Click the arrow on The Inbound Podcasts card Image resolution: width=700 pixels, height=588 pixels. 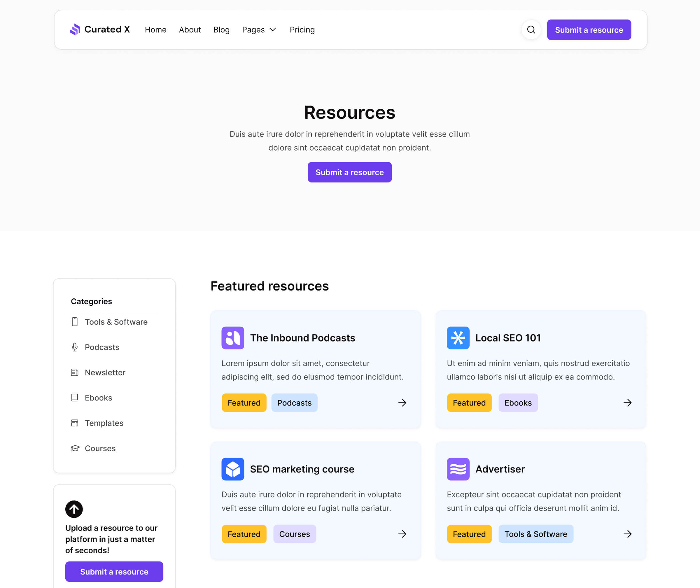[402, 403]
